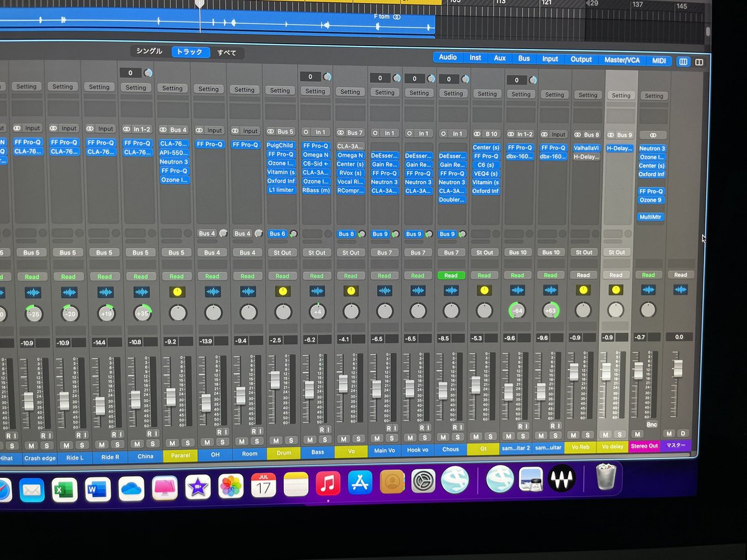The height and width of the screenshot is (560, 747).
Task: Solo the Ride L channel
Action: 82,446
